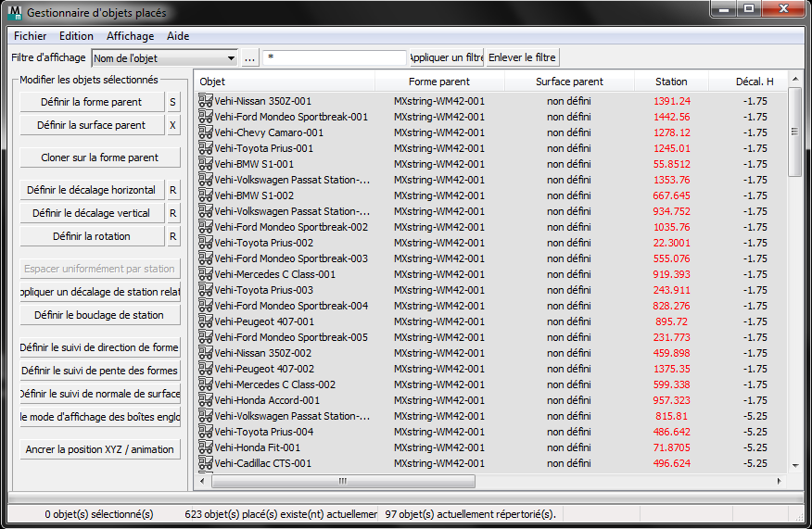Click the vehicle icon beside Vehi-Toyota Prius-003
The width and height of the screenshot is (812, 529).
pyautogui.click(x=206, y=289)
